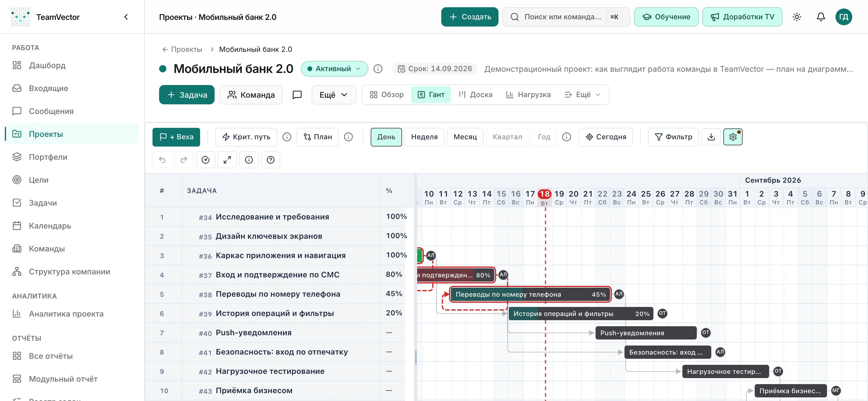Open notifications bell

[x=821, y=17]
